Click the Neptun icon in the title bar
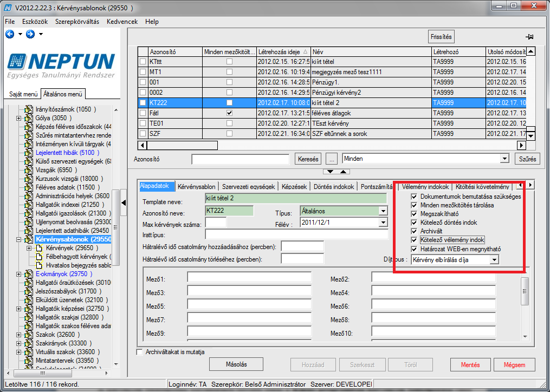 8,8
